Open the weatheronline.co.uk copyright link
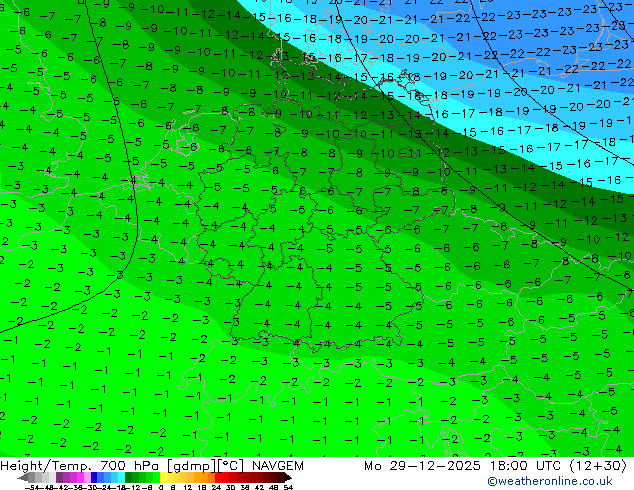Viewport: 634px width, 490px height. point(550,481)
